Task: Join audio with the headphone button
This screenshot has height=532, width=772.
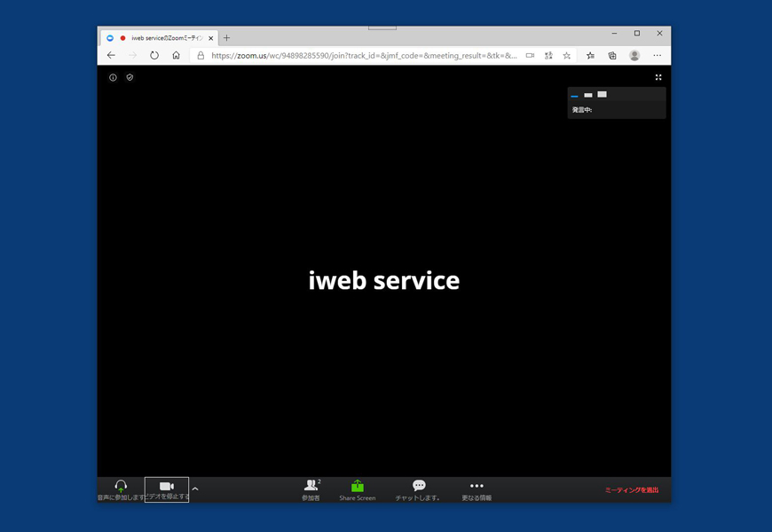Action: click(x=121, y=489)
